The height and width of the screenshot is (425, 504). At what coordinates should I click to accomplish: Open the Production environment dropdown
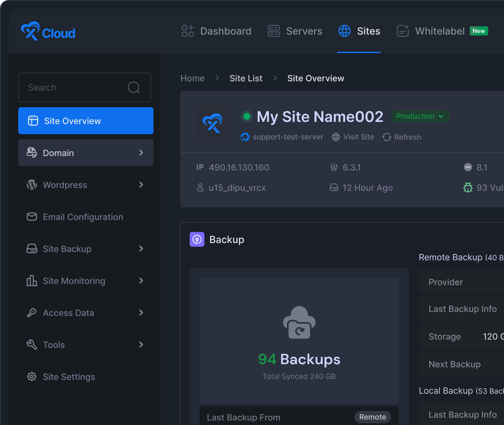420,116
